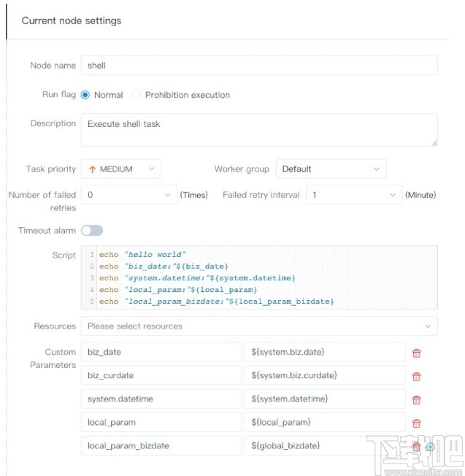Click inside the Script editor

pos(259,277)
